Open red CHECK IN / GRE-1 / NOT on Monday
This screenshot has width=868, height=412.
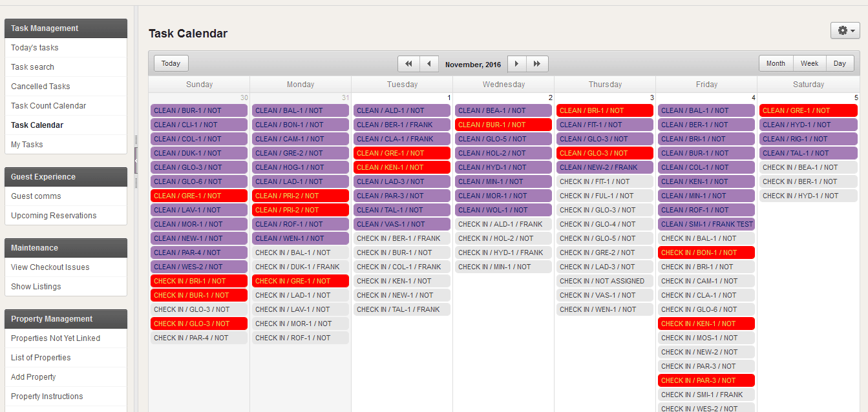click(x=301, y=281)
